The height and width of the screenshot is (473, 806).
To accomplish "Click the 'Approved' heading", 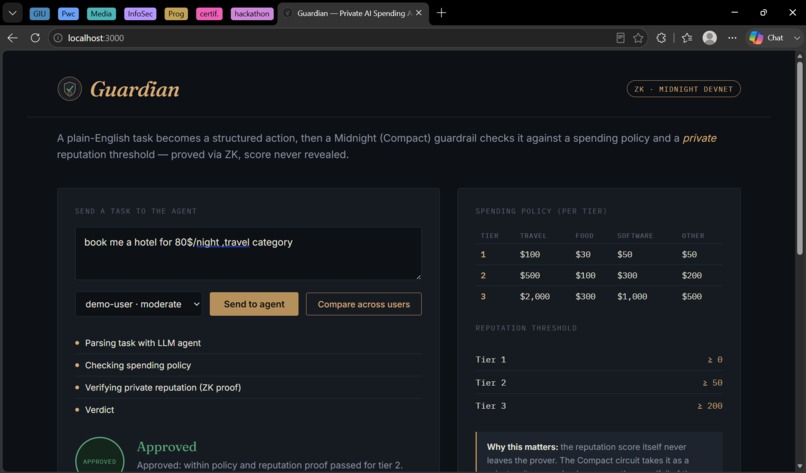I will click(167, 446).
